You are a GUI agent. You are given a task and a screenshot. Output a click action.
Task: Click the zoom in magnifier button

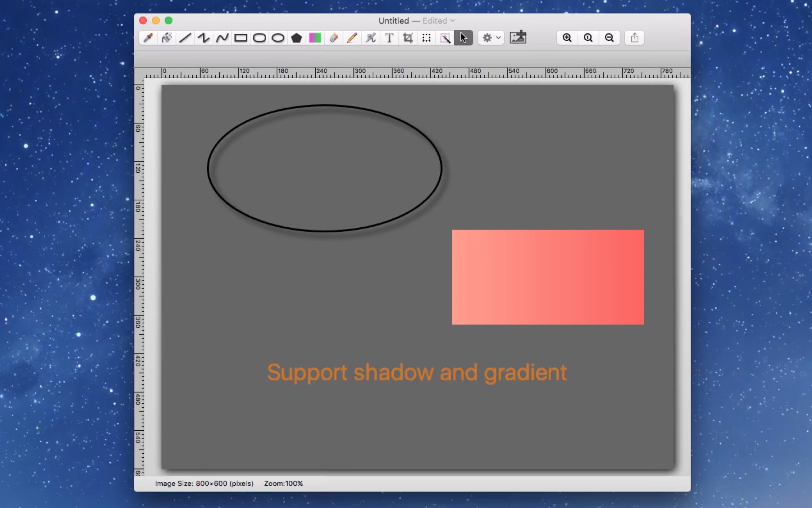567,38
